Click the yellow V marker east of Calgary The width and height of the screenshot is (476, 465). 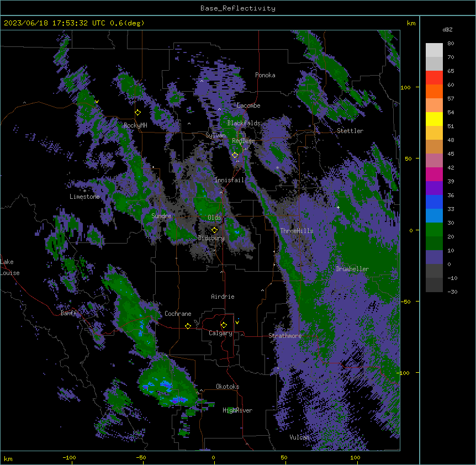[x=237, y=323]
